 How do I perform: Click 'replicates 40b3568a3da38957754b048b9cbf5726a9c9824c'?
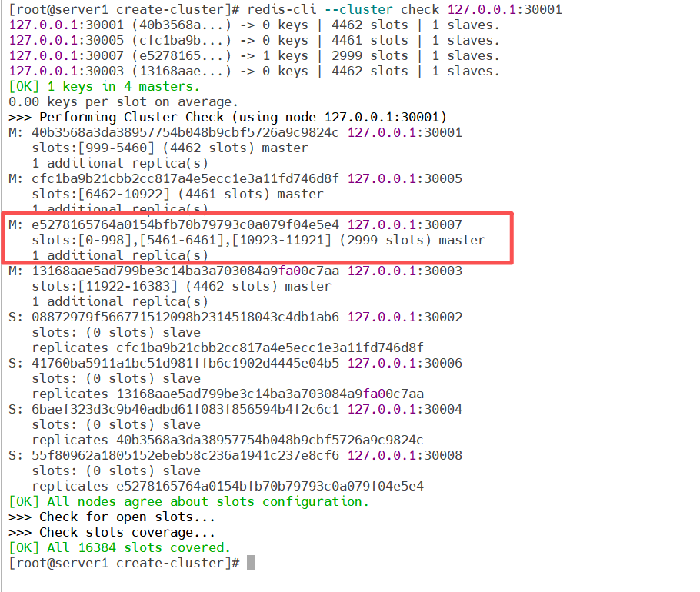click(228, 441)
